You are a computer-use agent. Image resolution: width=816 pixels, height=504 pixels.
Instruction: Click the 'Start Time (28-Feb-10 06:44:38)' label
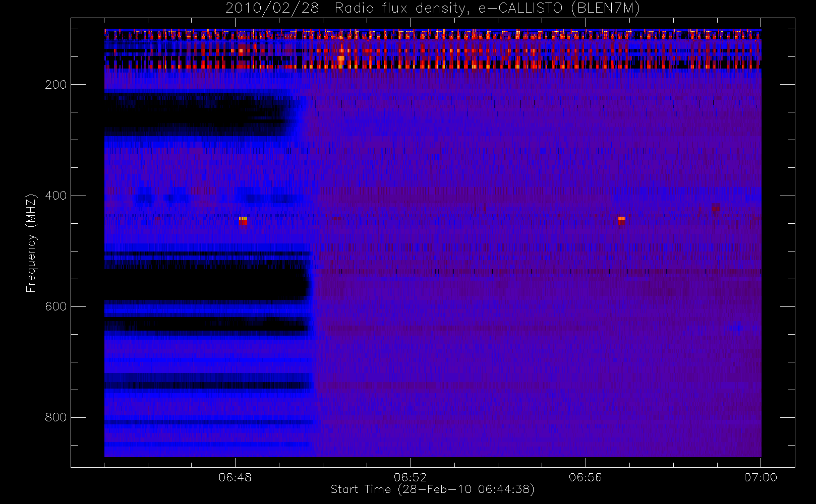[x=432, y=489]
